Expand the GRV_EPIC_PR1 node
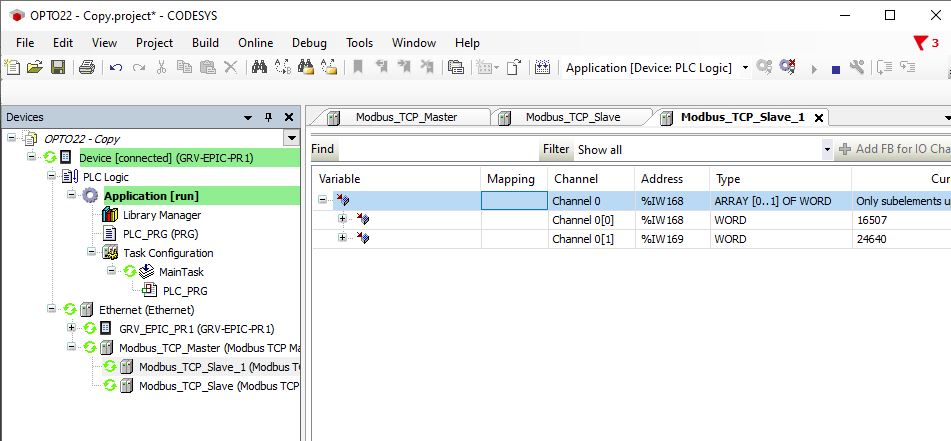The width and height of the screenshot is (951, 441). pos(72,328)
